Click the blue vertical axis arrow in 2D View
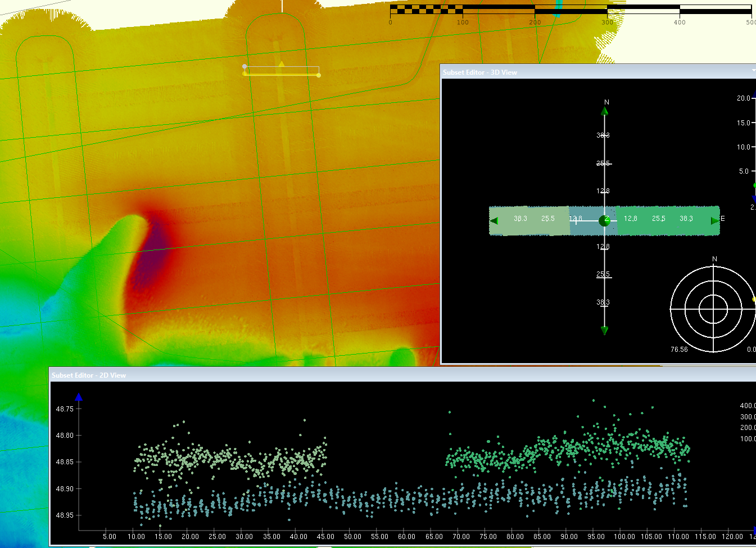The width and height of the screenshot is (756, 548). (79, 397)
